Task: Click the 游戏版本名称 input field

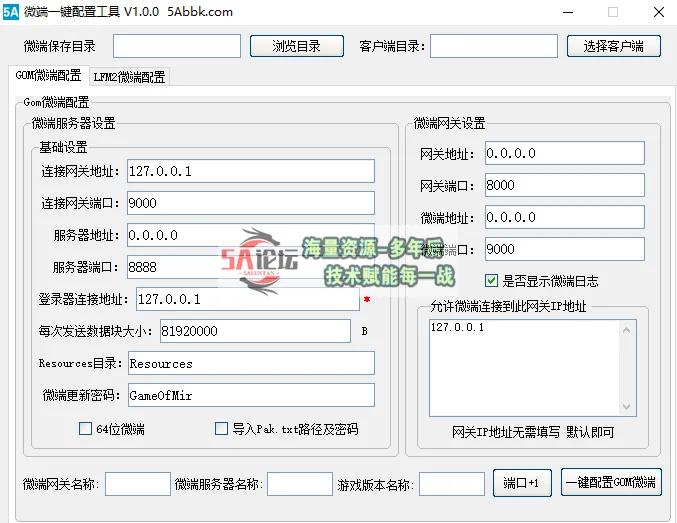Action: tap(452, 484)
